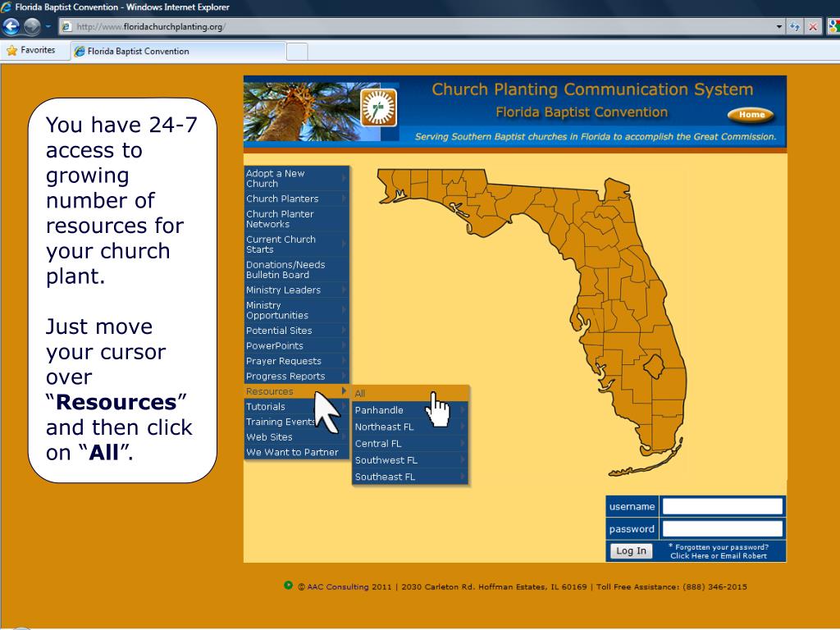Open Potential Sites menu item
Image resolution: width=840 pixels, height=630 pixels.
296,331
